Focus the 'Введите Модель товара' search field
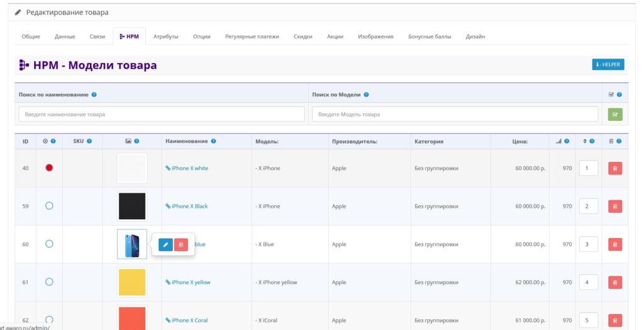The height and width of the screenshot is (330, 644). pos(455,115)
